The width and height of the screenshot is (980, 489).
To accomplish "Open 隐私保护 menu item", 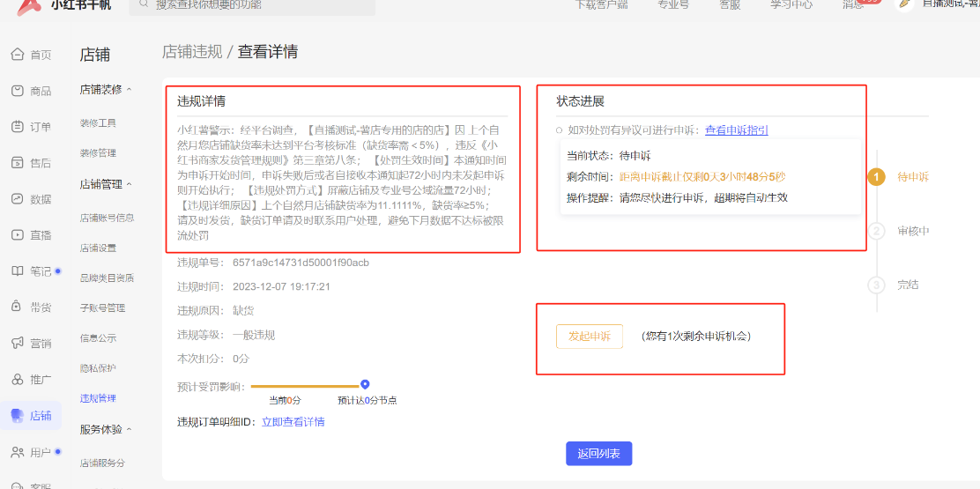I will point(98,367).
